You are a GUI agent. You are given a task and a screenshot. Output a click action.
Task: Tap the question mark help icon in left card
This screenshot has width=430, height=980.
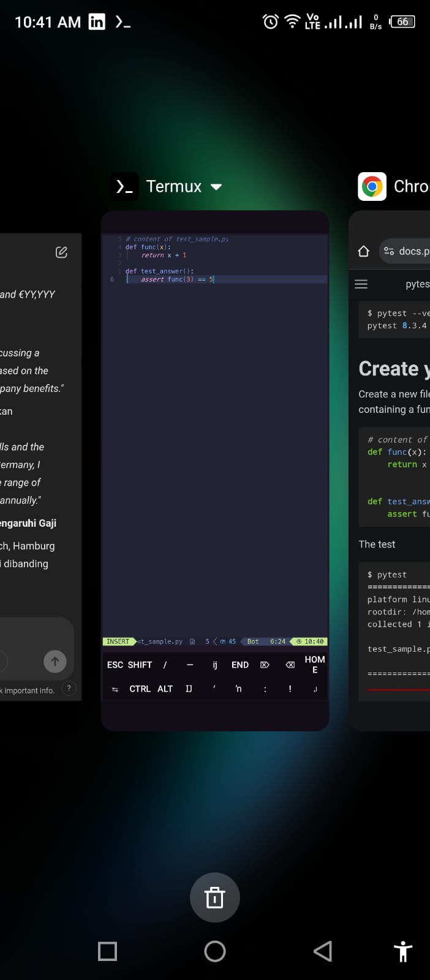(x=69, y=688)
